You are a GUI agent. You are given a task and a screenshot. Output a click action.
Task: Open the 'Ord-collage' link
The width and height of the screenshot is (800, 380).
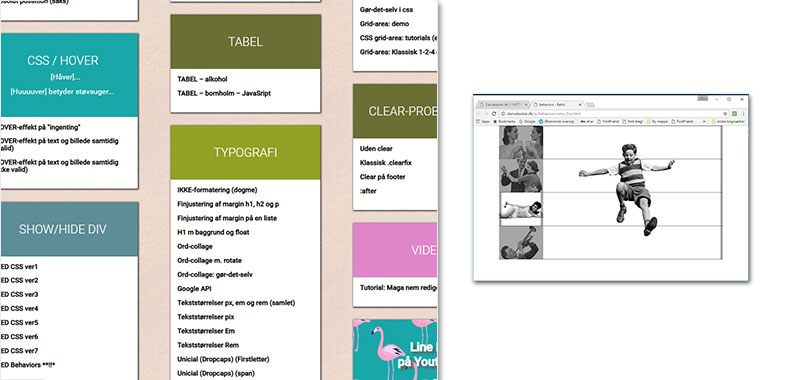pyautogui.click(x=196, y=246)
